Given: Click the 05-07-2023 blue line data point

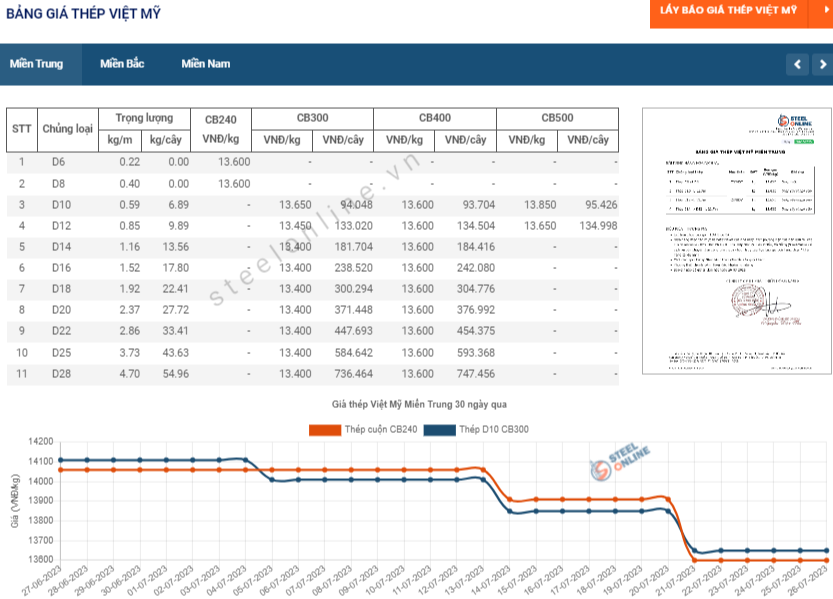Looking at the screenshot, I should click(x=272, y=480).
